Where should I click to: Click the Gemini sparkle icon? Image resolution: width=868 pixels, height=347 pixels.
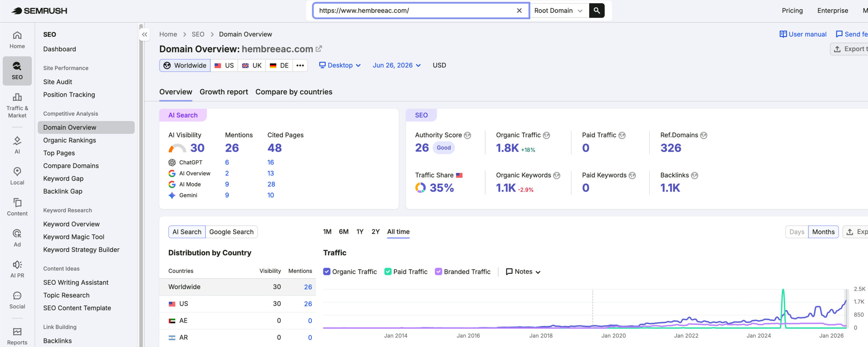[x=172, y=195]
